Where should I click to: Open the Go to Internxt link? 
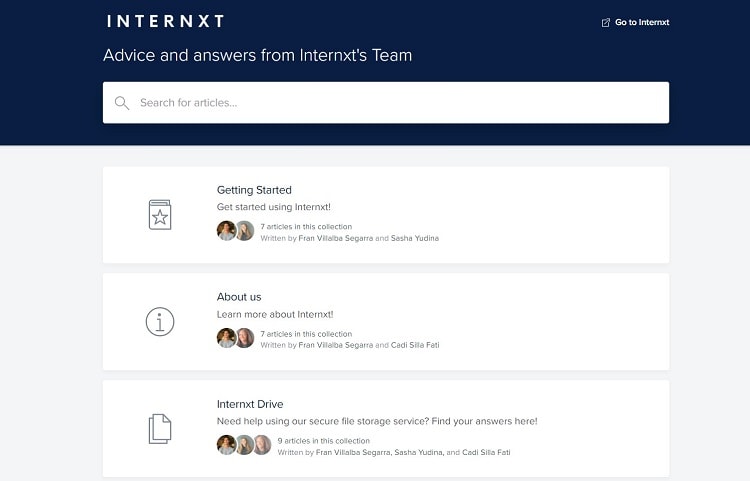(642, 22)
